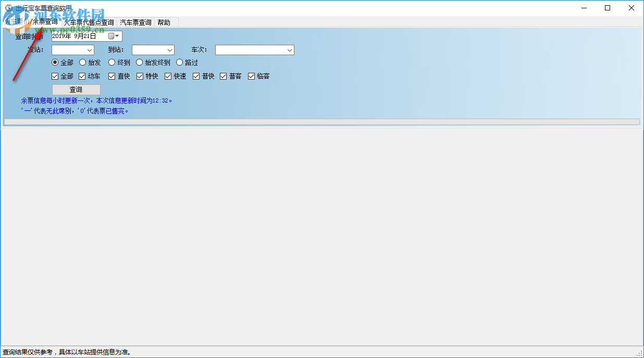Open the calendar icon on the date picker
The image size is (644, 358).
point(111,36)
